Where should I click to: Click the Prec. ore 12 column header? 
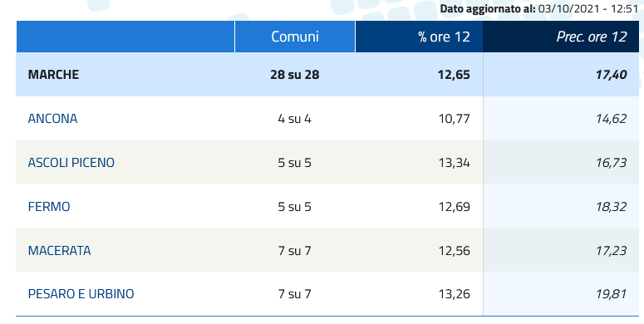click(561, 37)
